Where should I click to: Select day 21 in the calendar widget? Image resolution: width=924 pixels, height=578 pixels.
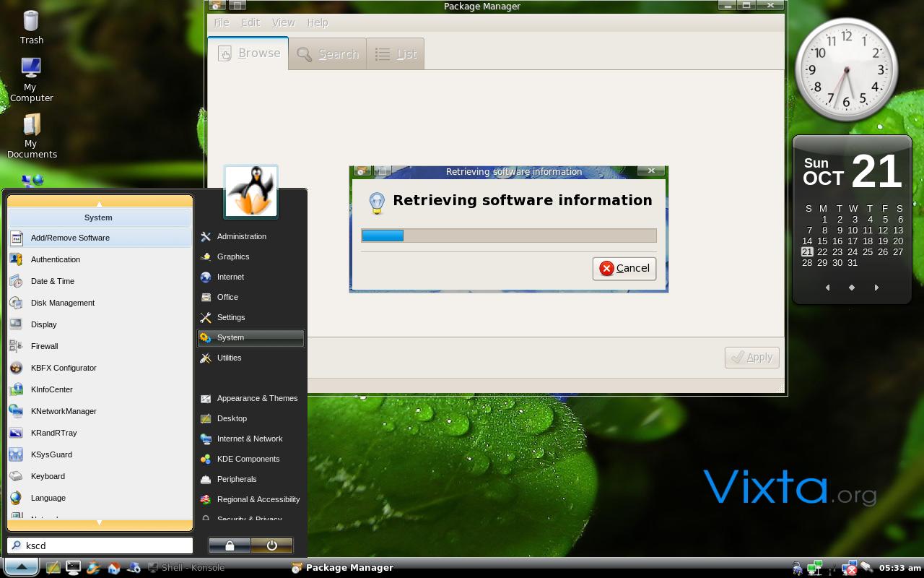[807, 252]
